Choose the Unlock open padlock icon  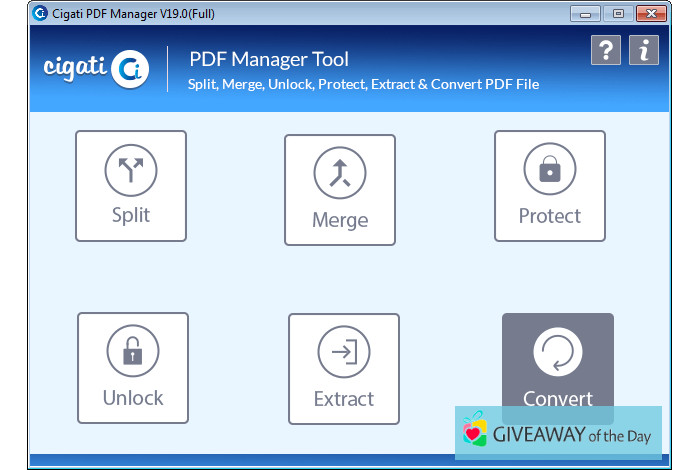(x=133, y=352)
